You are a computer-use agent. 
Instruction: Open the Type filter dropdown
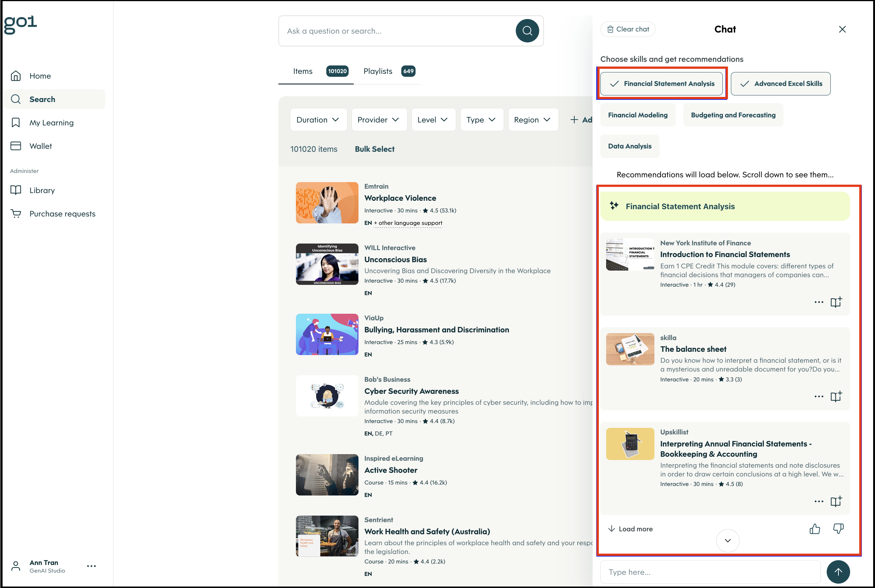click(481, 120)
